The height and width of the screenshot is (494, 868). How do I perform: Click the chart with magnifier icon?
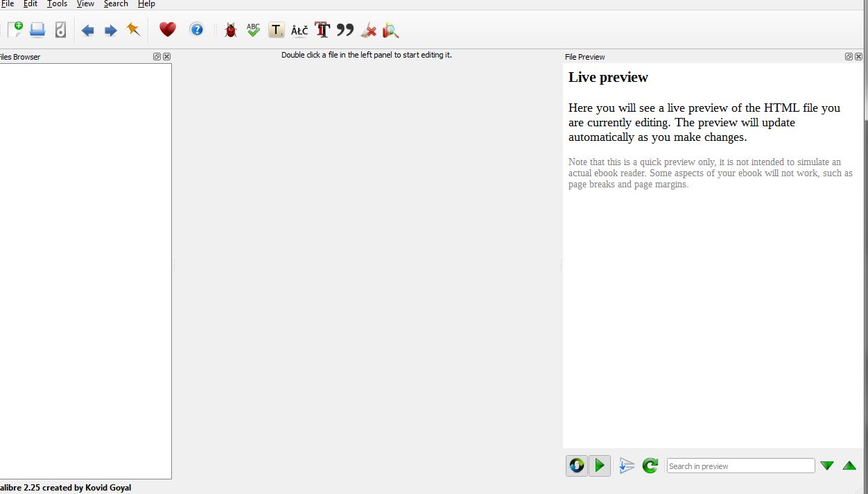(x=391, y=30)
